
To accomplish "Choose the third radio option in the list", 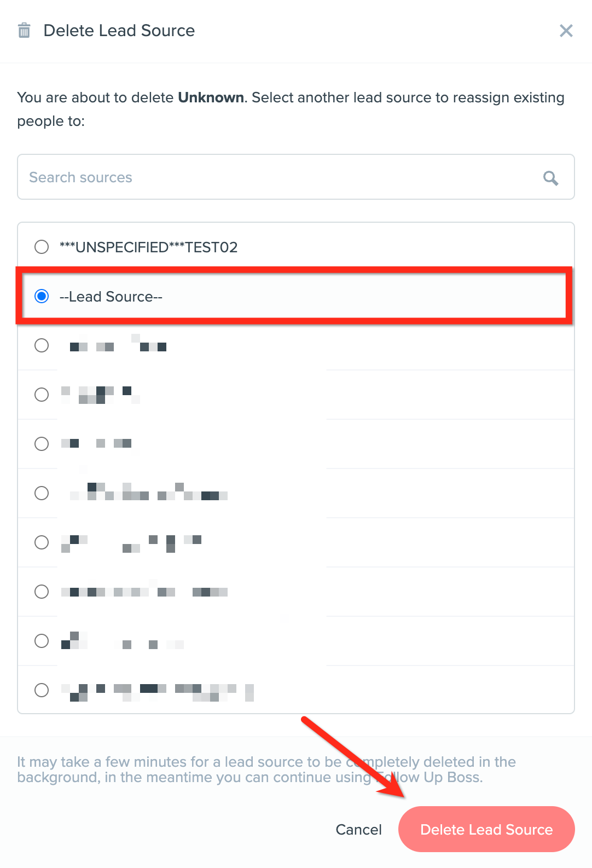I will pyautogui.click(x=42, y=345).
